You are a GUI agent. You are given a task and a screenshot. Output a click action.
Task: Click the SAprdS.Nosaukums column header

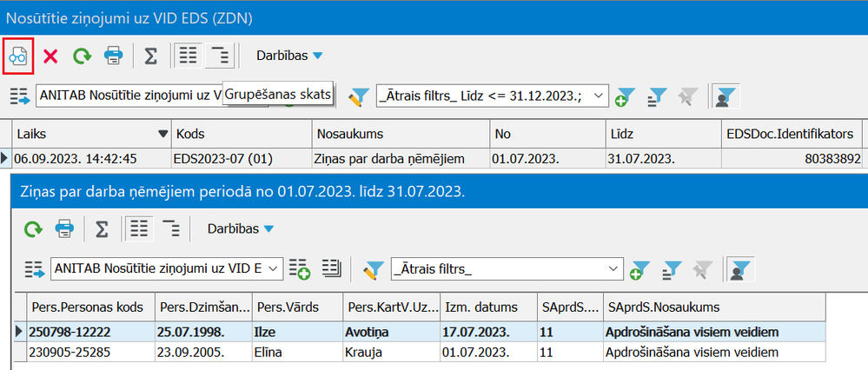pyautogui.click(x=715, y=307)
